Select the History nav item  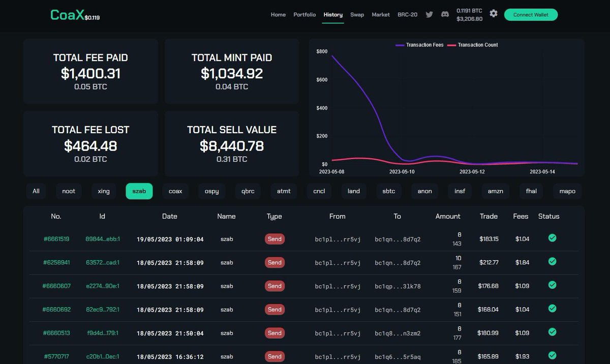[333, 15]
